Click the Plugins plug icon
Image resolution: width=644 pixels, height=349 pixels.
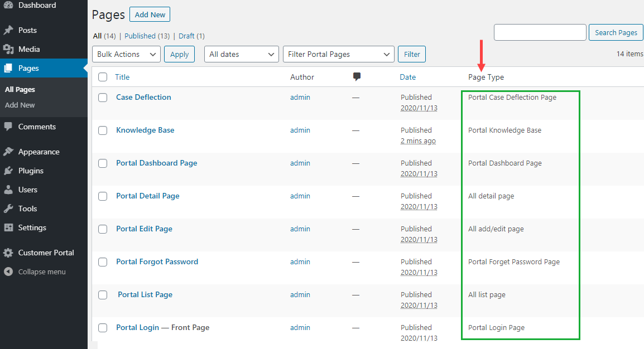8,171
